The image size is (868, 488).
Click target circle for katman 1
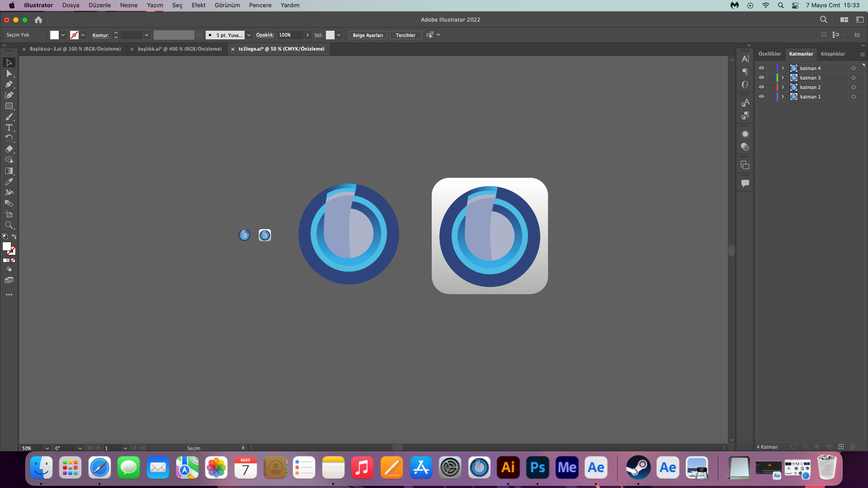click(x=854, y=97)
